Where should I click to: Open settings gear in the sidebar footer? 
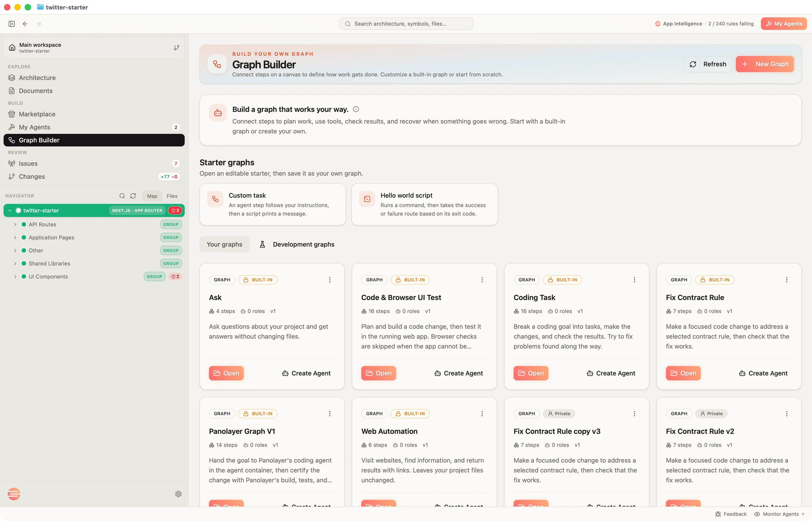178,494
